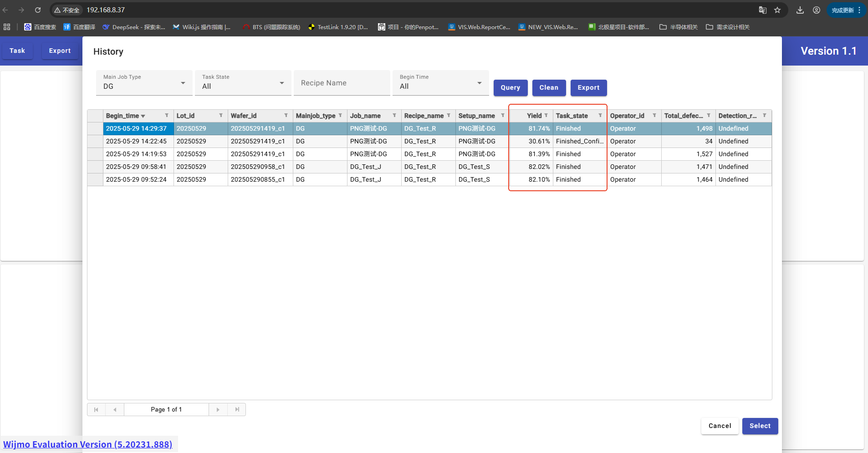Open filter for Operator_id column
Image resolution: width=868 pixels, height=453 pixels.
pos(654,116)
